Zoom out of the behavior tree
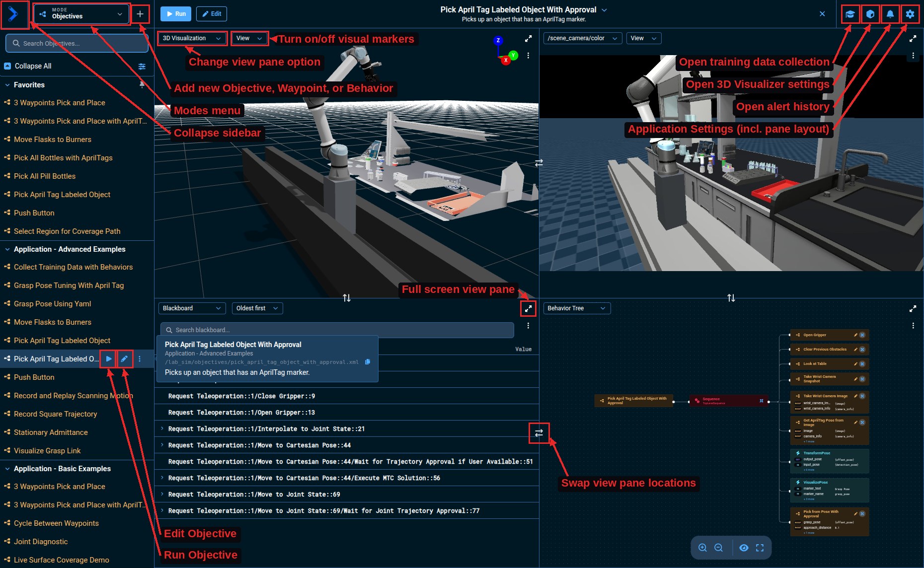This screenshot has height=568, width=924. [x=718, y=548]
